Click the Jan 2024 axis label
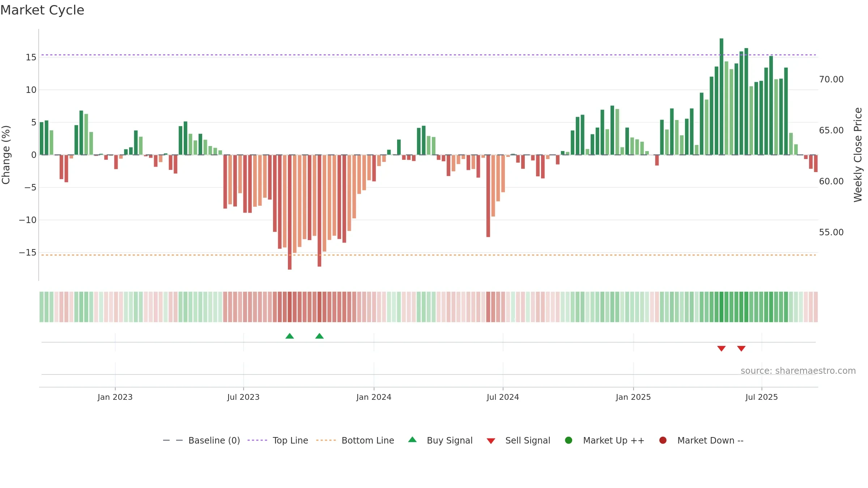Viewport: 868px width, 488px height. pyautogui.click(x=374, y=397)
